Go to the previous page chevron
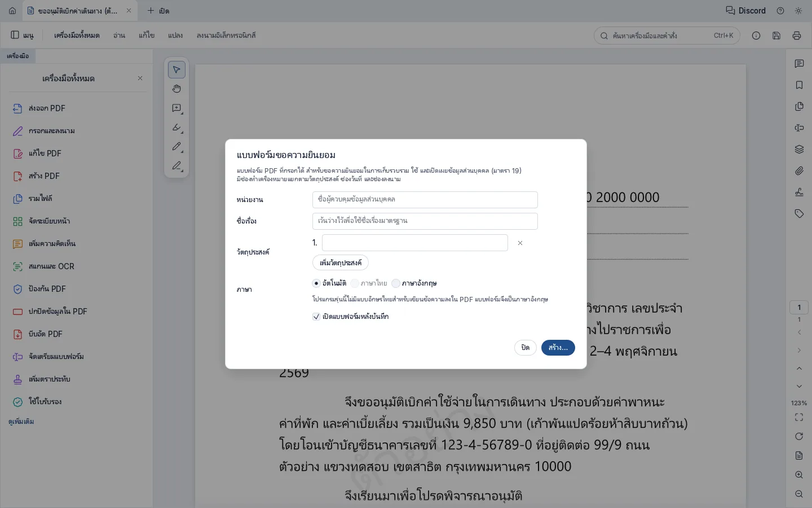Viewport: 812px width, 508px height. pos(799,332)
